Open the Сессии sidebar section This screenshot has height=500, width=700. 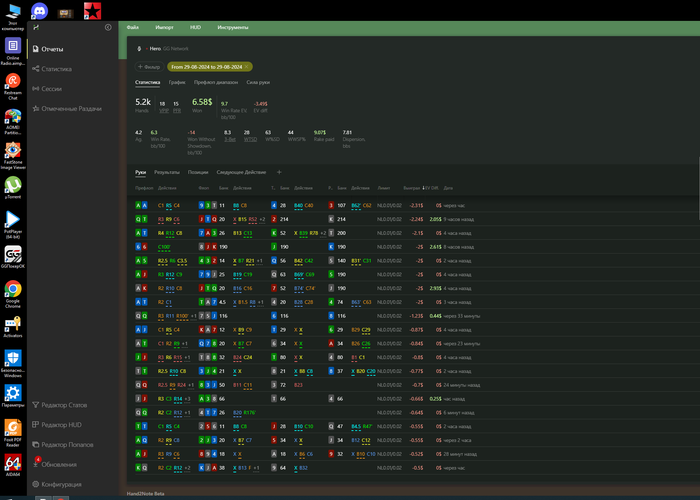click(x=47, y=89)
